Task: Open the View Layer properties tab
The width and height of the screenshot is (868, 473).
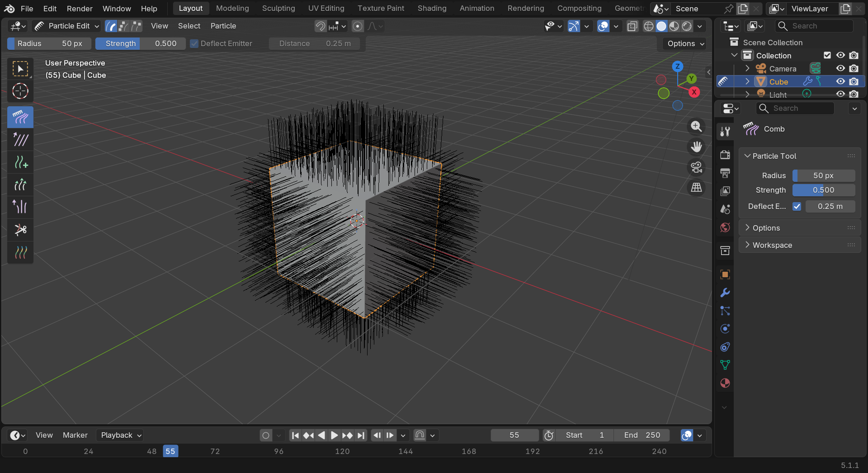Action: pyautogui.click(x=725, y=191)
